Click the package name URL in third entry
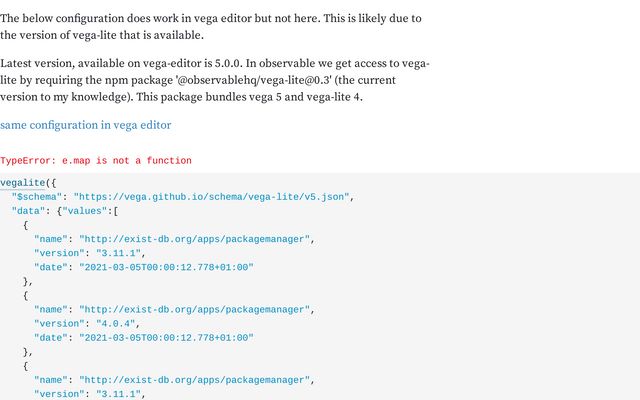The height and width of the screenshot is (400, 640). coord(197,380)
